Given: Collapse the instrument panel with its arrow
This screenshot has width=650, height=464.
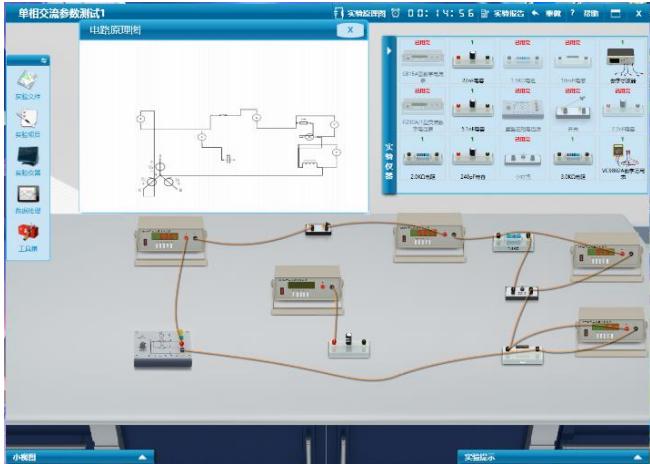Looking at the screenshot, I should (x=389, y=50).
